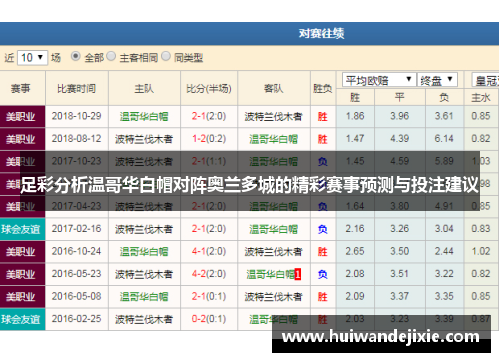The image size is (500, 362).
Task: Click the 美职业 tag for 2018-10-29
Action: pyautogui.click(x=22, y=117)
